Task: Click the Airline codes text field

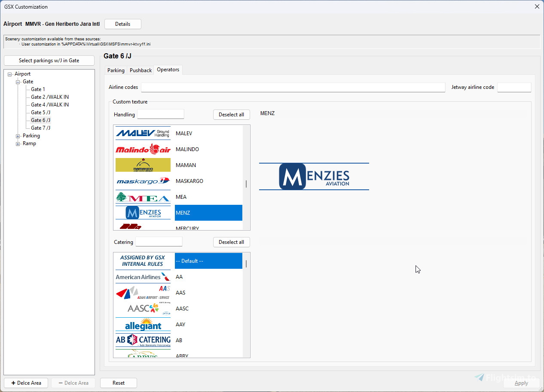Action: (x=293, y=87)
